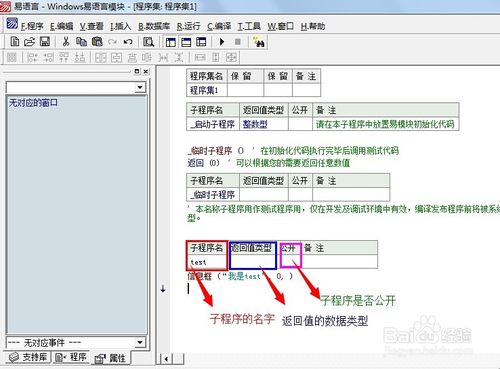Run the program with play icon
The height and width of the screenshot is (369, 500).
point(222,42)
